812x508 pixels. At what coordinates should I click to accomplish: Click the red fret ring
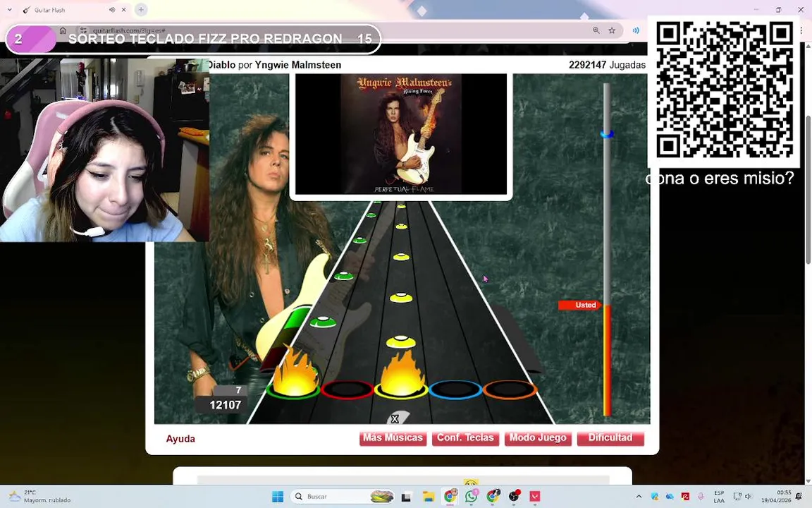(347, 389)
